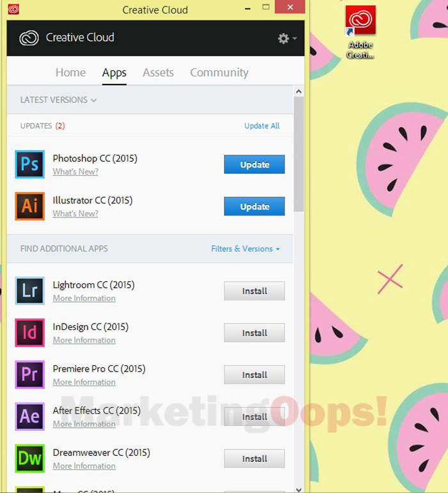Click the scrollbar up arrow
The image size is (448, 493).
click(299, 91)
